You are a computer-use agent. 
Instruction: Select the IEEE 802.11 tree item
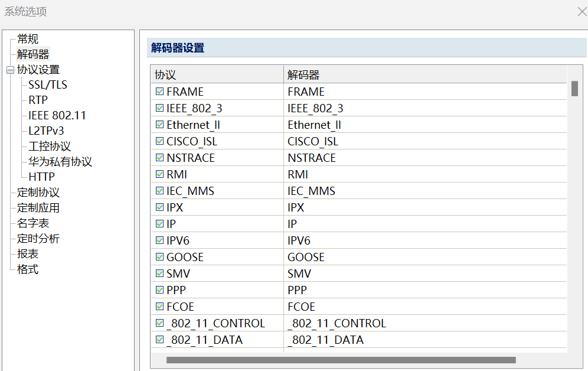[x=57, y=116]
